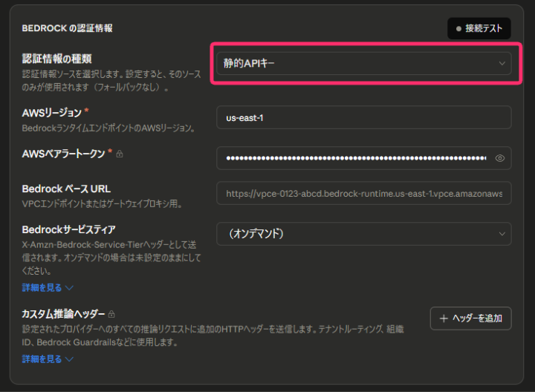Focus the AWSベアラートークン password field
The width and height of the screenshot is (535, 392).
(x=363, y=158)
